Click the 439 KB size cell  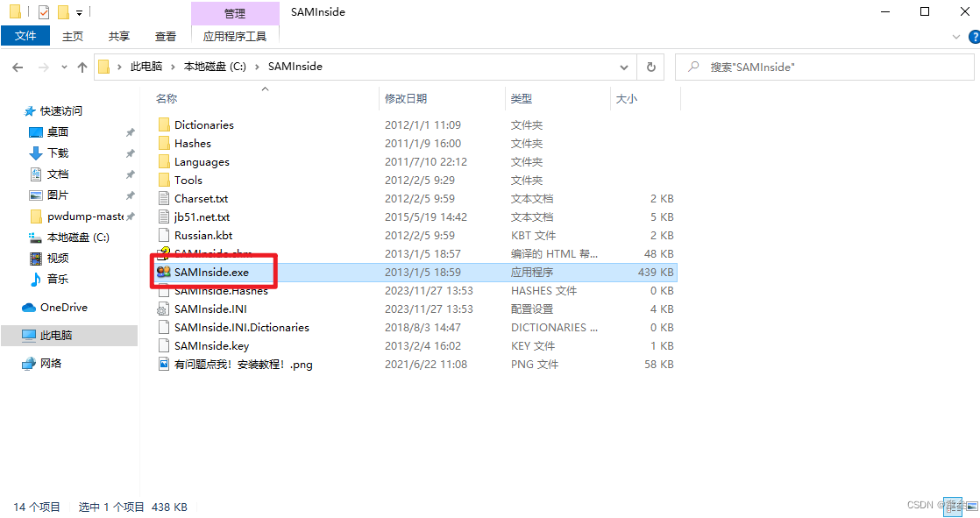pos(656,273)
